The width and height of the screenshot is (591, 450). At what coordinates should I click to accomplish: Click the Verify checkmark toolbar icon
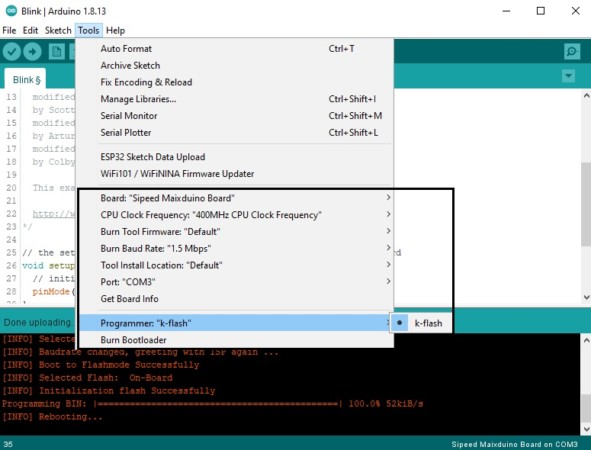tap(12, 51)
